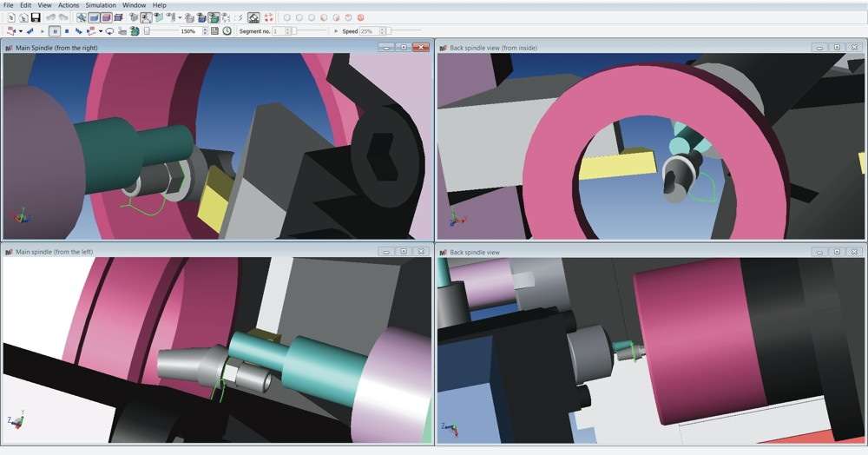Screen dimensions: 868x455
Task: Open the zoom percentage 150% spinner
Action: [205, 31]
